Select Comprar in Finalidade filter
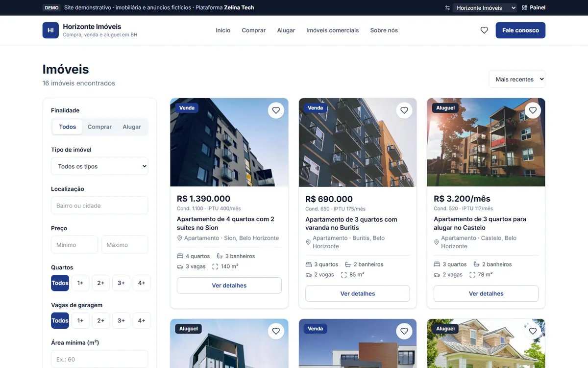Viewport: 588px width, 368px height. pos(99,127)
